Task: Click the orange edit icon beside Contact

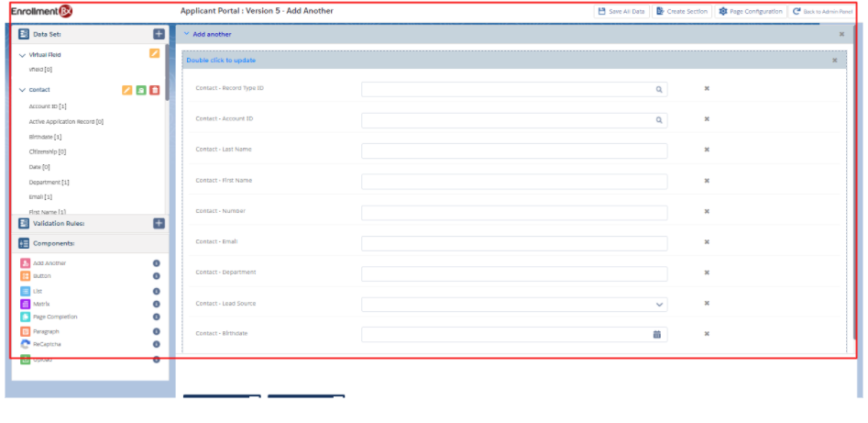Action: click(127, 90)
